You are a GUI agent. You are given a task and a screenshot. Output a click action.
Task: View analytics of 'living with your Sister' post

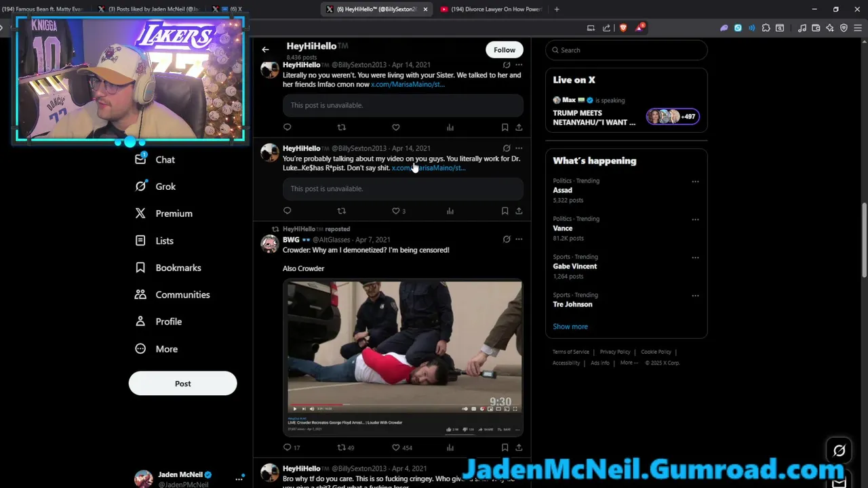point(450,127)
